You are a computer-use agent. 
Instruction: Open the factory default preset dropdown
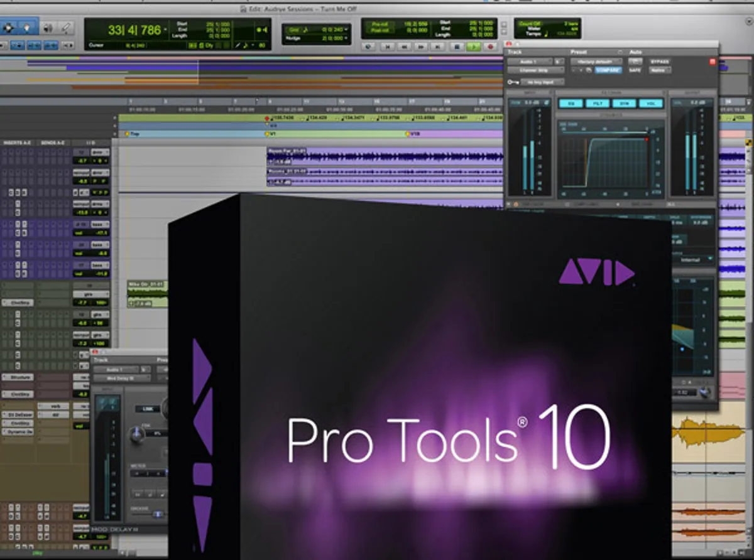coord(596,62)
